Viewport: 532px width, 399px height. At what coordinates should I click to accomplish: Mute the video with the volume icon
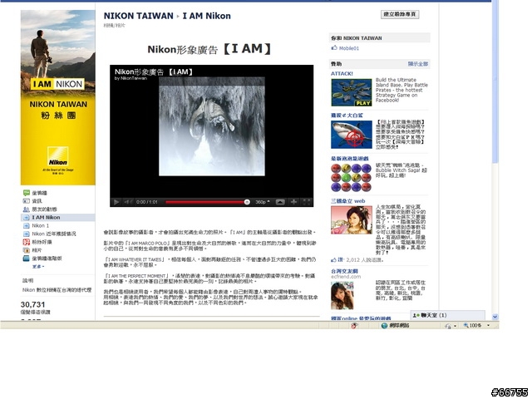tap(128, 202)
